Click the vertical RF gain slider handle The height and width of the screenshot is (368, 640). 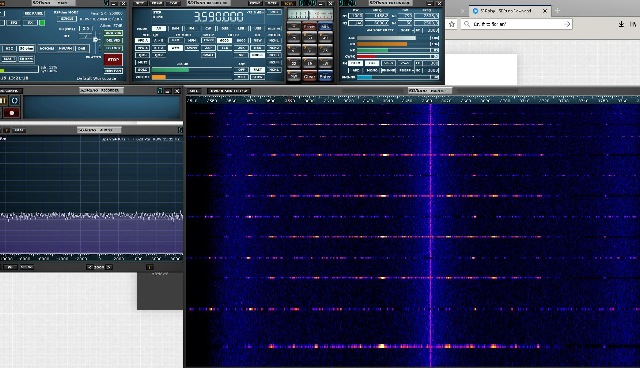[95, 39]
